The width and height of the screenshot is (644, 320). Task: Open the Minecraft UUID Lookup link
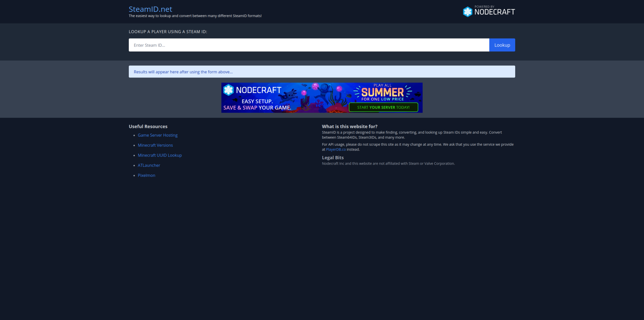pos(160,155)
